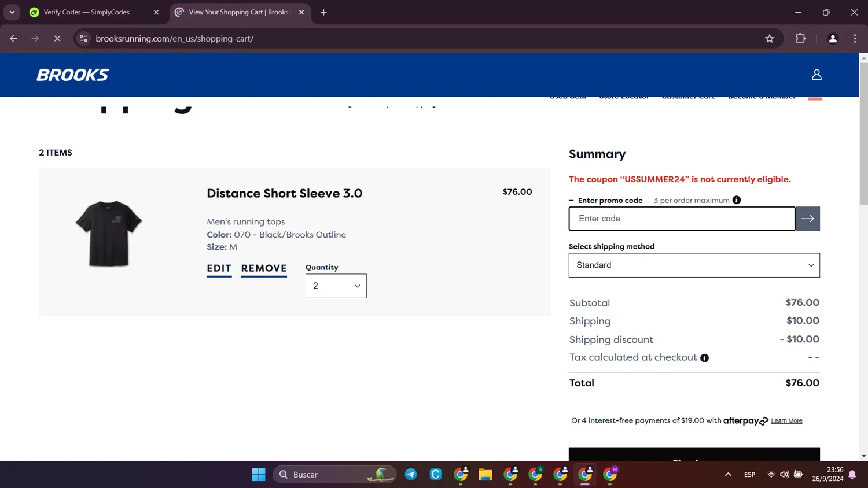This screenshot has height=488, width=868.
Task: Click the address bar URL
Action: point(175,39)
